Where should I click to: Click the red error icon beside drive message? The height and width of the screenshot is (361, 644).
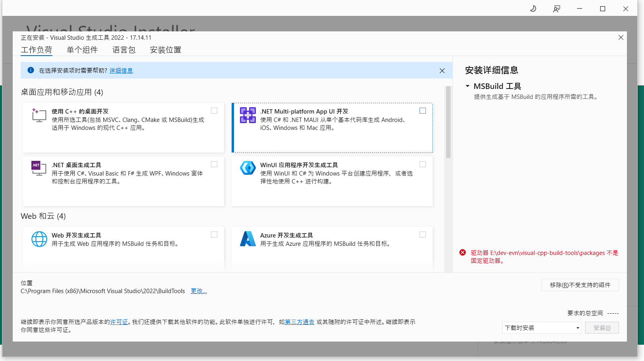point(463,253)
